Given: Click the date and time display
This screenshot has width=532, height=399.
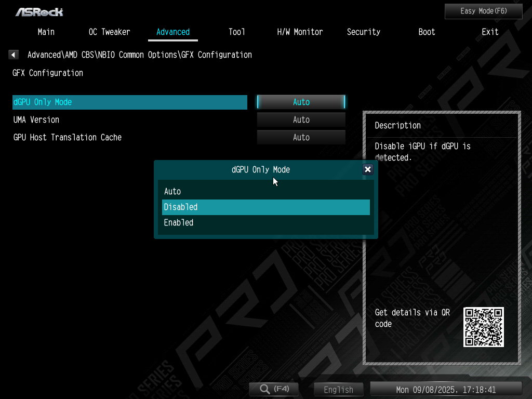Looking at the screenshot, I should (446, 390).
